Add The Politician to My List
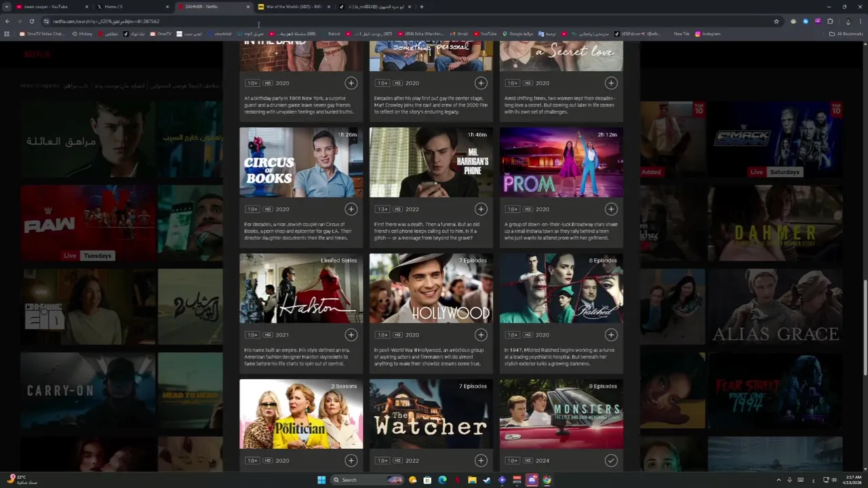This screenshot has height=488, width=868. pos(351,461)
